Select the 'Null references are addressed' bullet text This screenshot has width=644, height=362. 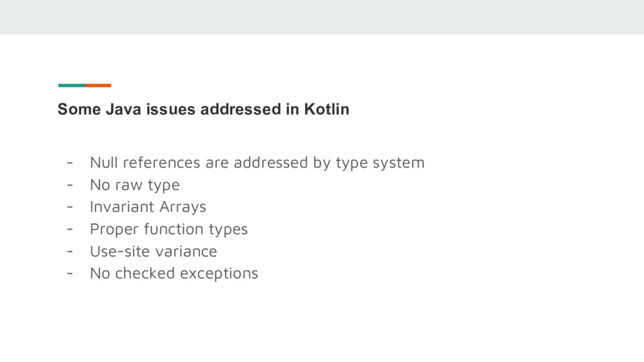(x=257, y=163)
